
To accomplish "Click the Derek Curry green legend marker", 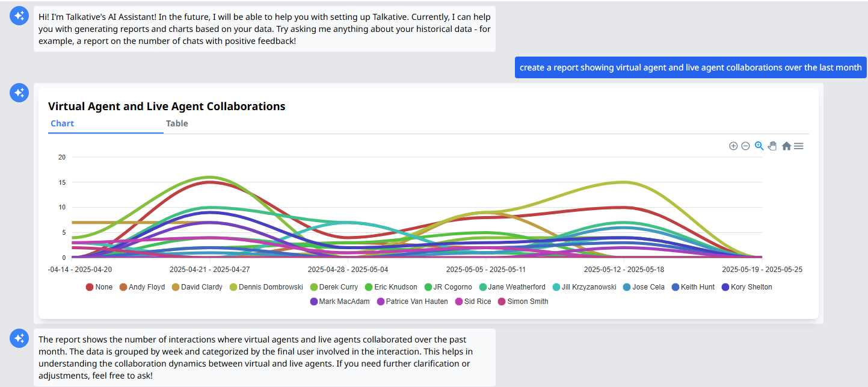I will 313,287.
